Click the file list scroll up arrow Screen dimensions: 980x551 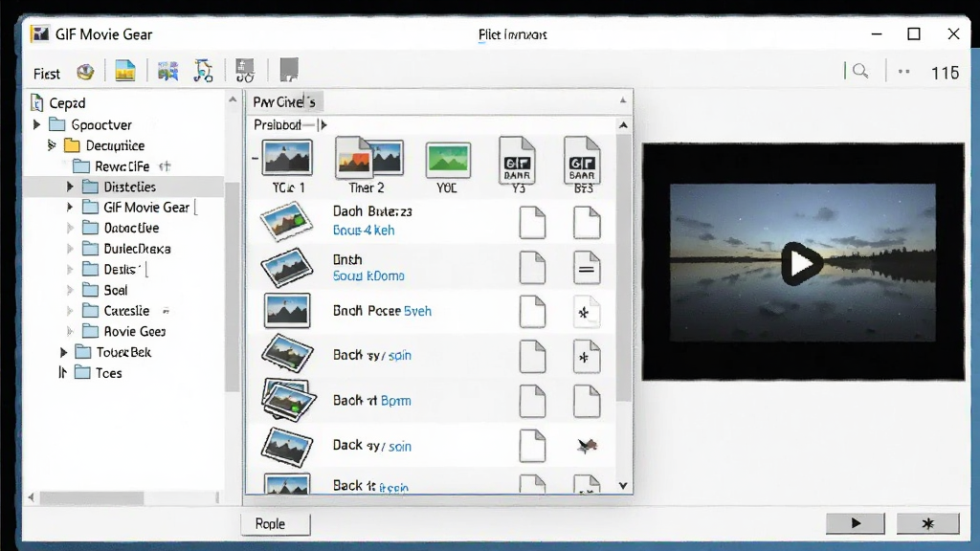tap(623, 125)
